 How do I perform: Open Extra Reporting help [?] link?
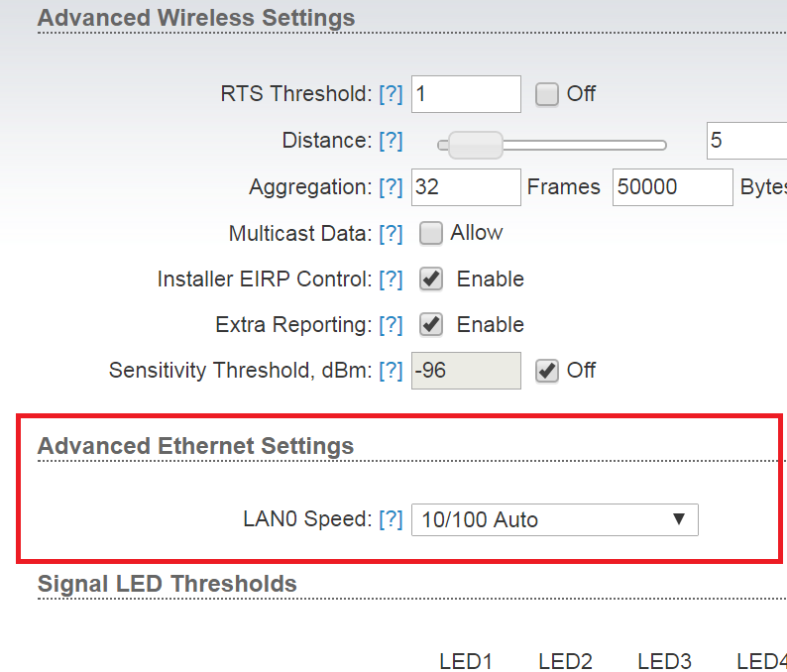pyautogui.click(x=391, y=325)
